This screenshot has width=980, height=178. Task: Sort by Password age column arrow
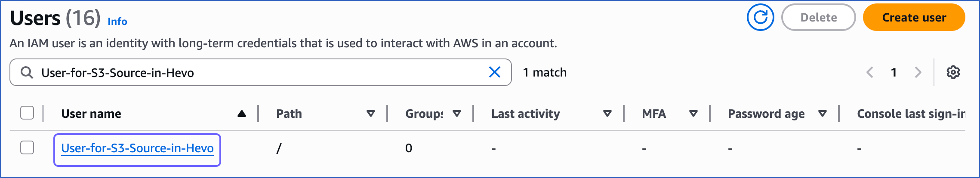click(x=822, y=114)
